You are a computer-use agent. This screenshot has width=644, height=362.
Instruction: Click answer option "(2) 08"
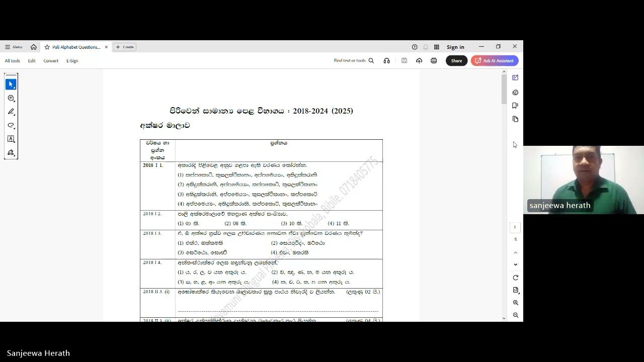[x=235, y=224]
